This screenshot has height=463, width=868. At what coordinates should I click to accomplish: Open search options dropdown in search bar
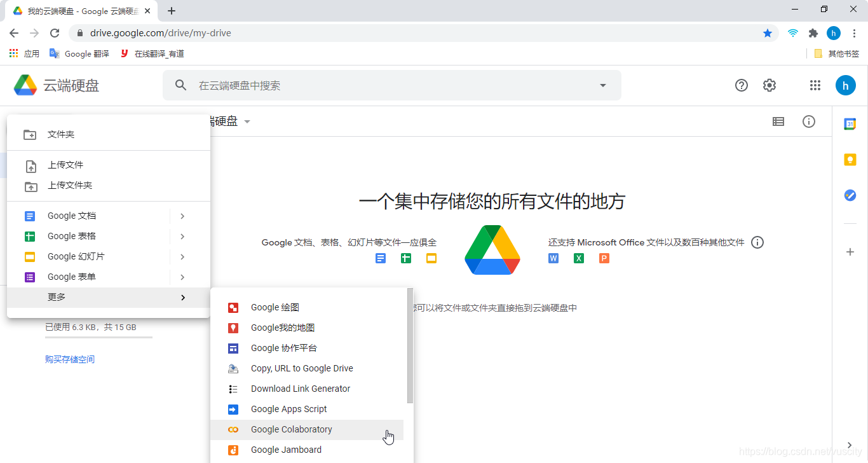(603, 85)
